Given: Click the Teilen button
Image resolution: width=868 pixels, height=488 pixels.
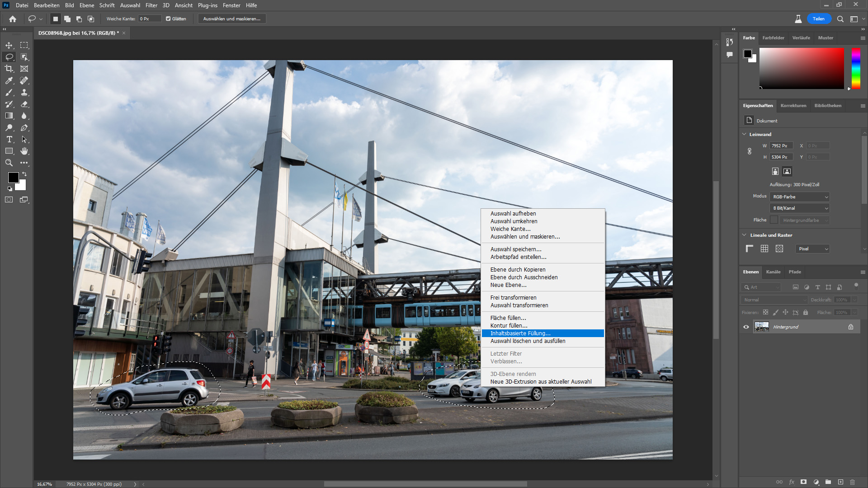Looking at the screenshot, I should point(818,19).
